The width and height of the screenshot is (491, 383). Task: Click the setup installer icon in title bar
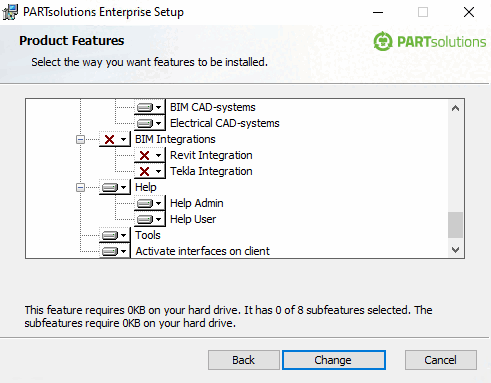[x=10, y=12]
